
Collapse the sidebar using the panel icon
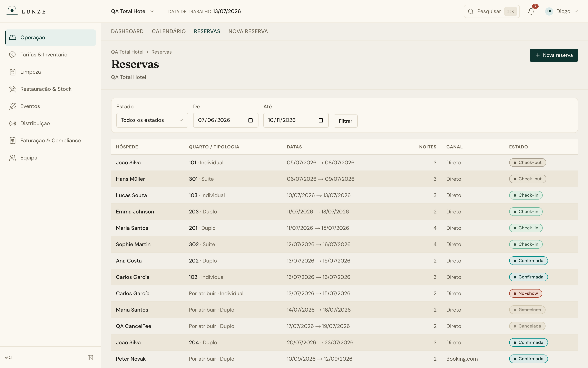tap(90, 357)
